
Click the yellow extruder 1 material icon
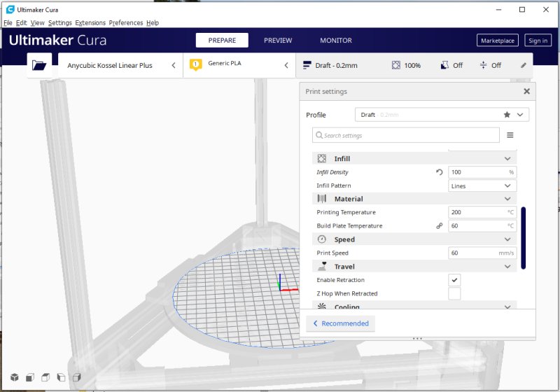point(195,65)
